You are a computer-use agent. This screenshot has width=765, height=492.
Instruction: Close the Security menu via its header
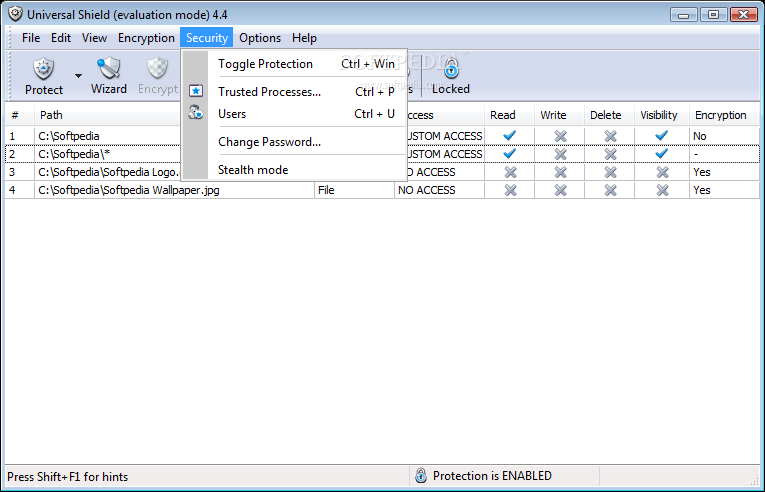click(207, 38)
